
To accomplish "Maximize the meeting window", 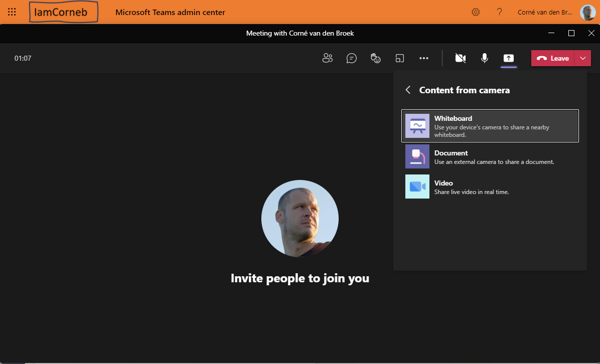I will (x=571, y=33).
